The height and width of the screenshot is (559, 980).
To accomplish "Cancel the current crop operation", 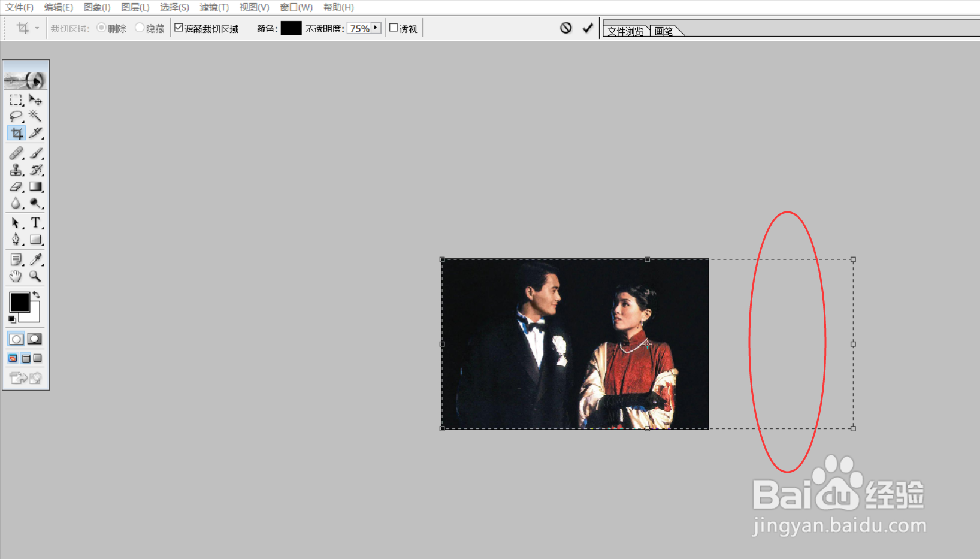I will click(x=566, y=28).
